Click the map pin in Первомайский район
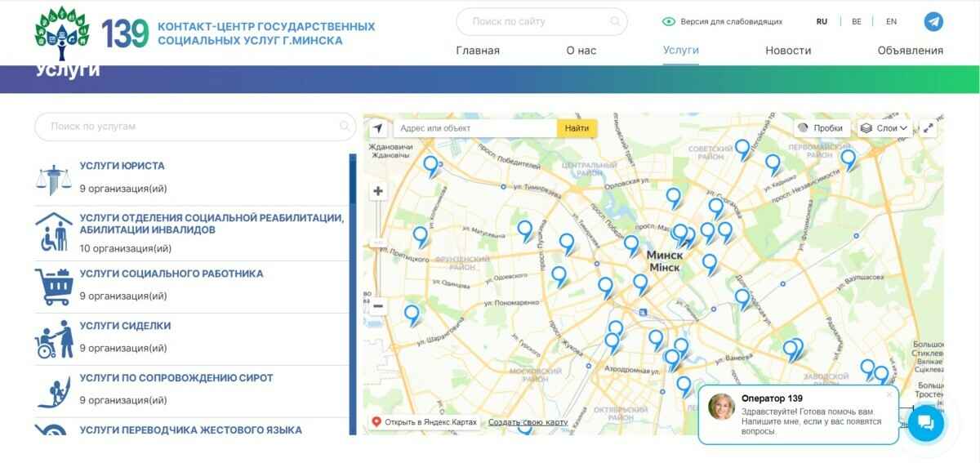980x463 pixels. 849,159
